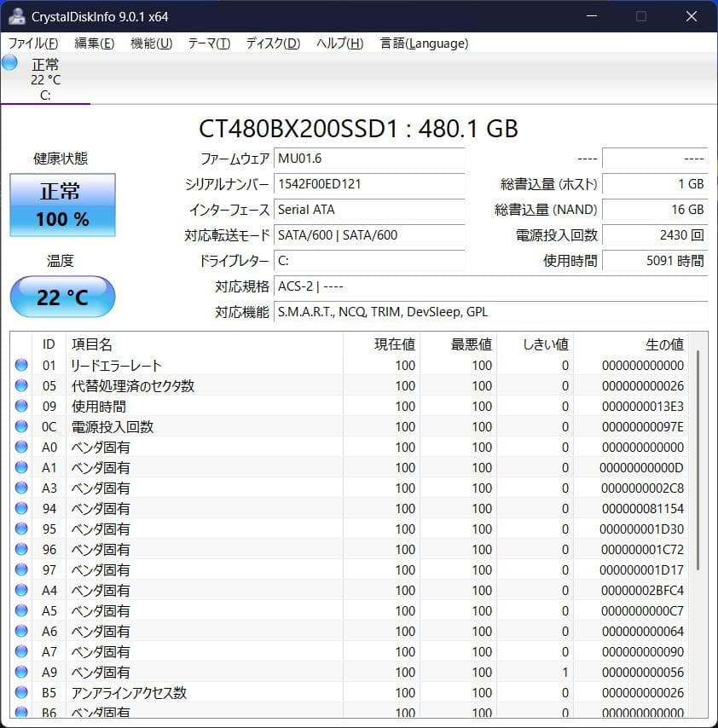Click NAND writes value 16 GB

tap(655, 210)
